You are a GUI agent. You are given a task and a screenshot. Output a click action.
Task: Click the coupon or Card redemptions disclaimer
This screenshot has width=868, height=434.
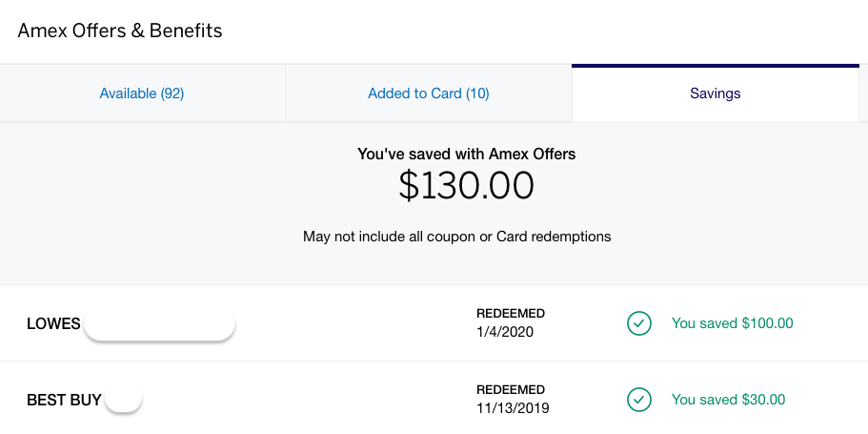(x=456, y=237)
